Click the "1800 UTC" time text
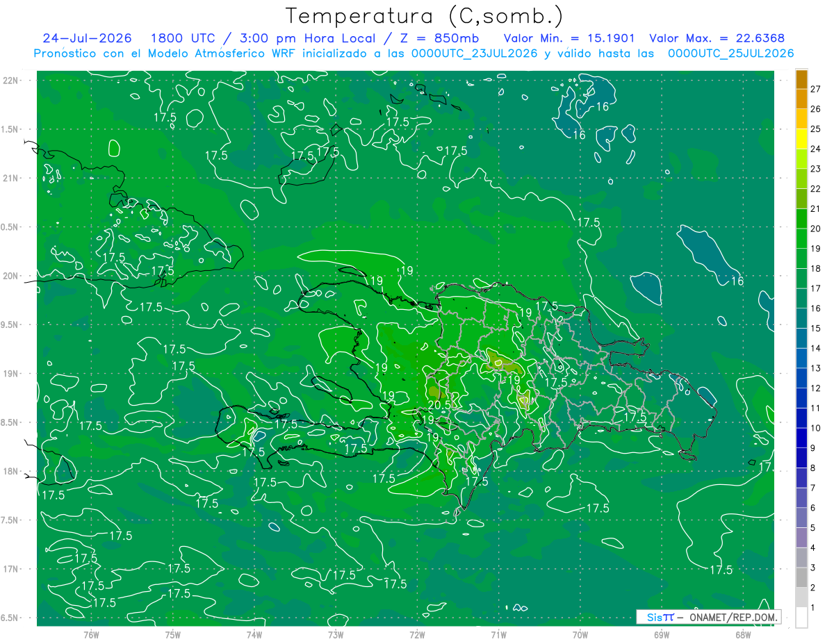The image size is (834, 644). pos(183,38)
